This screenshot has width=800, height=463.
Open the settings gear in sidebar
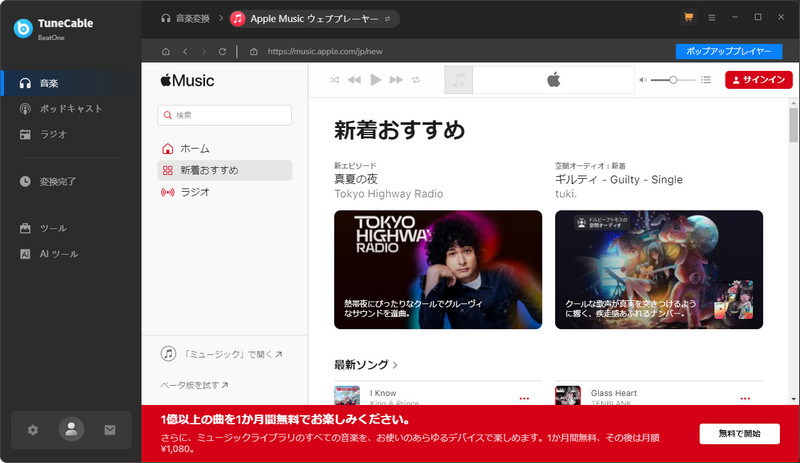[33, 430]
